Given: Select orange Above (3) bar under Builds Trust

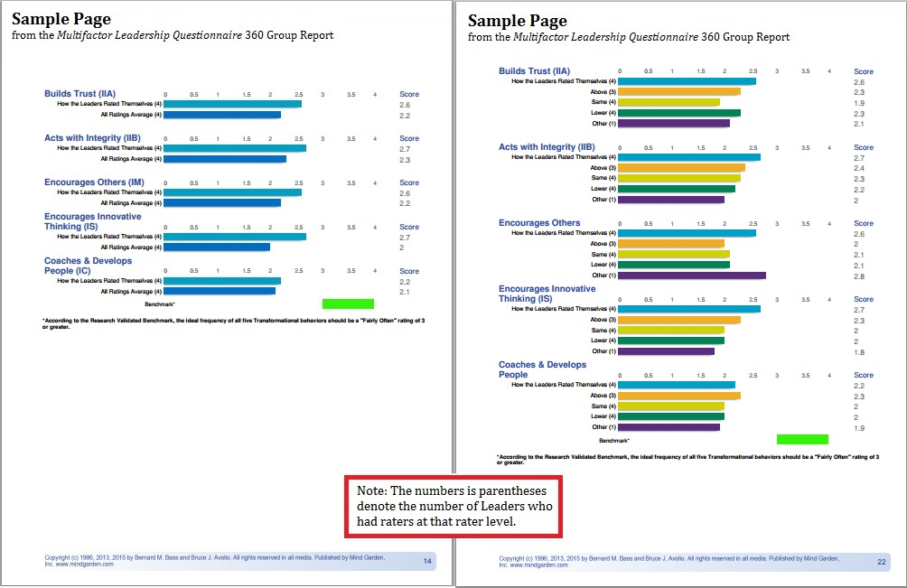Looking at the screenshot, I should pos(678,92).
